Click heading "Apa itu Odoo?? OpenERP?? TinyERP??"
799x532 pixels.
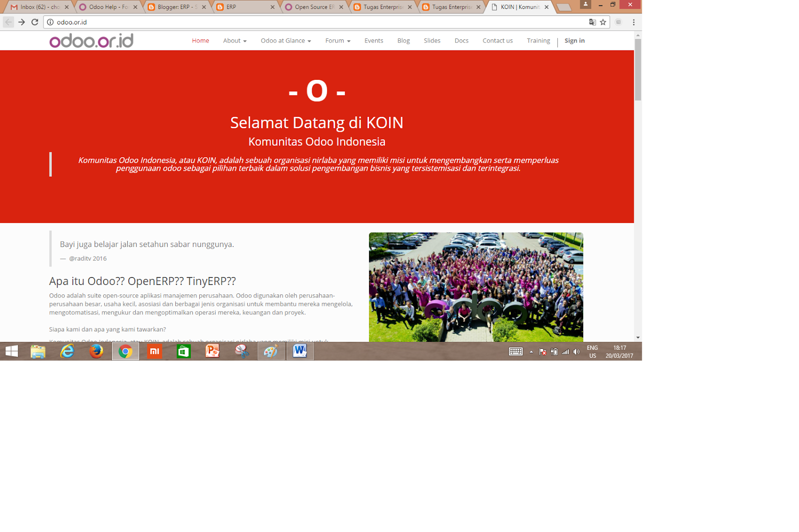tap(142, 281)
